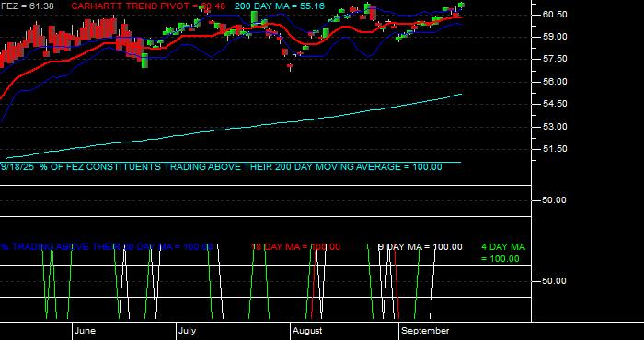
Task: Click the 9 DAY MA = 100.00 label
Action: [x=420, y=247]
